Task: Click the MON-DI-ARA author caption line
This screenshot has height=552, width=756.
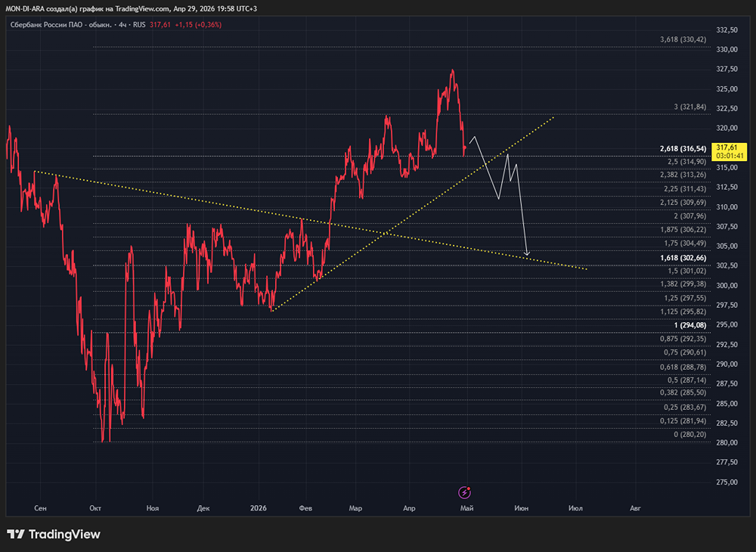Action: click(x=131, y=8)
